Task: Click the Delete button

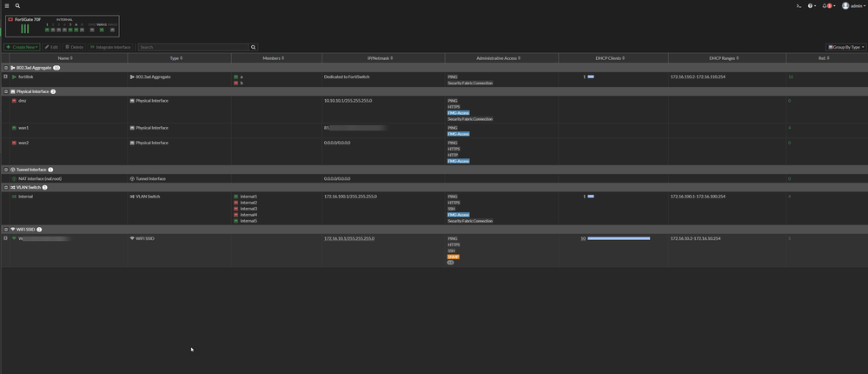Action: click(x=74, y=47)
